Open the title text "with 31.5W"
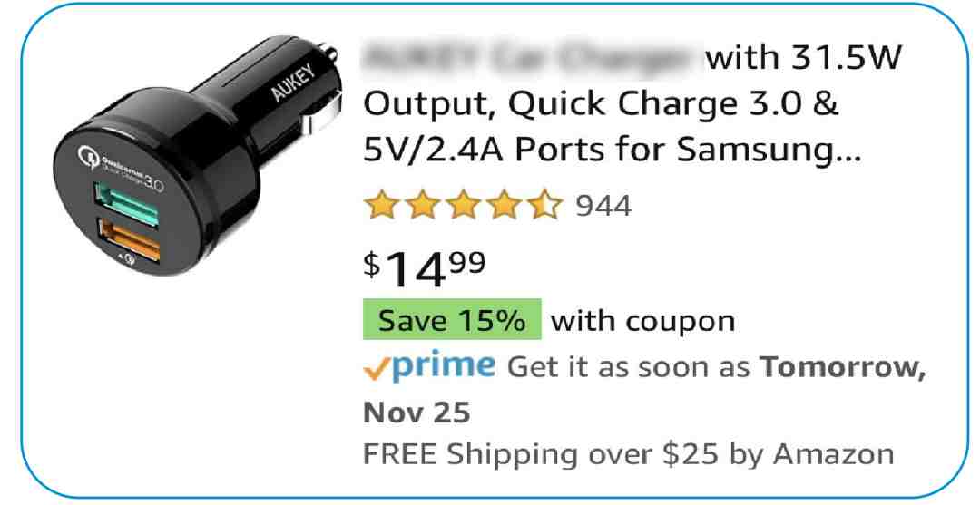The height and width of the screenshot is (505, 980). pyautogui.click(x=804, y=61)
